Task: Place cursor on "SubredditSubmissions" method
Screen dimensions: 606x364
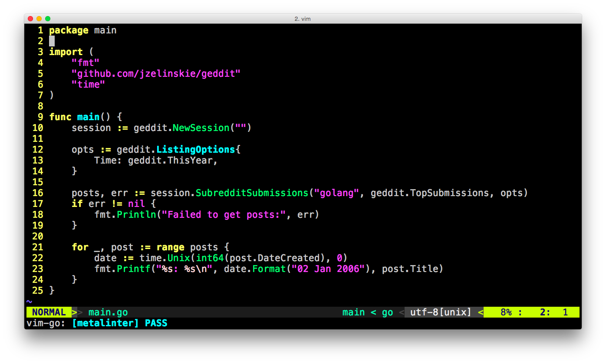Action: 252,193
